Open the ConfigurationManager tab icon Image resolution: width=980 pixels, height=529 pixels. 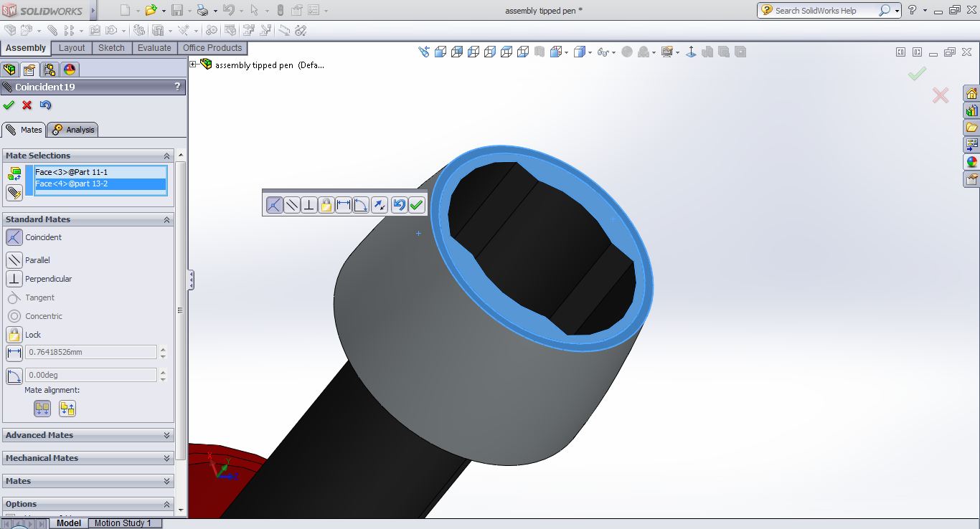50,70
